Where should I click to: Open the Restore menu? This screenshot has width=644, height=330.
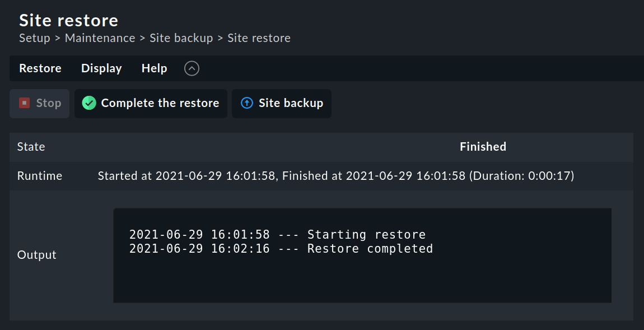tap(40, 68)
